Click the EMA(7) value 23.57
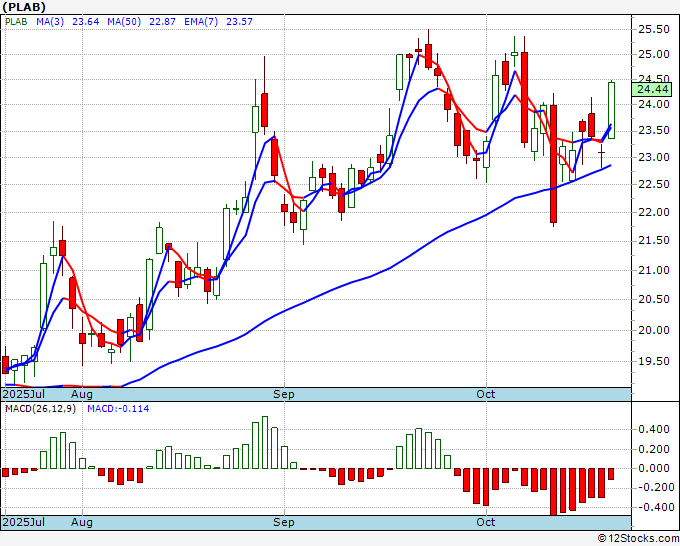680x546 pixels. coord(239,22)
